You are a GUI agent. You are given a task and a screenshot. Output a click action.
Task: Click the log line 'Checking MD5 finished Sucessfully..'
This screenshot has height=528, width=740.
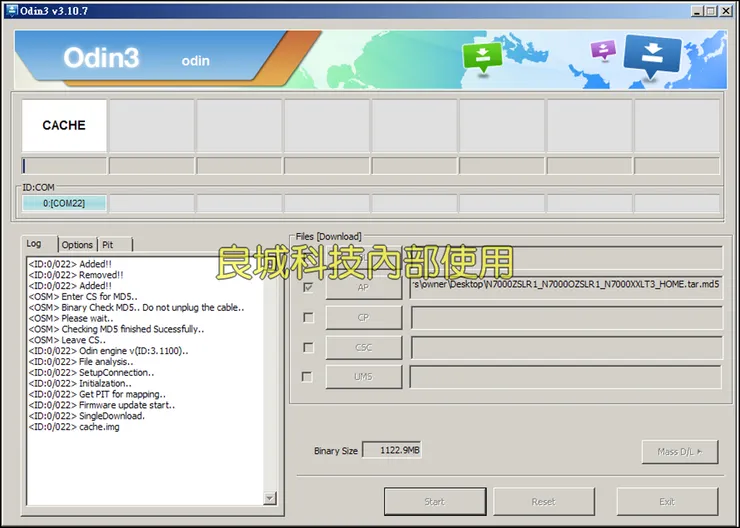point(116,329)
